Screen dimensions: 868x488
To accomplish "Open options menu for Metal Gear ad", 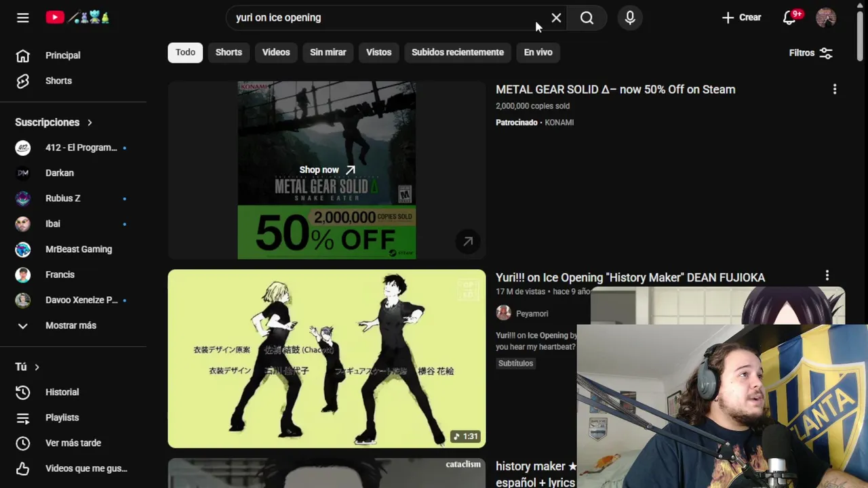I will coord(835,89).
